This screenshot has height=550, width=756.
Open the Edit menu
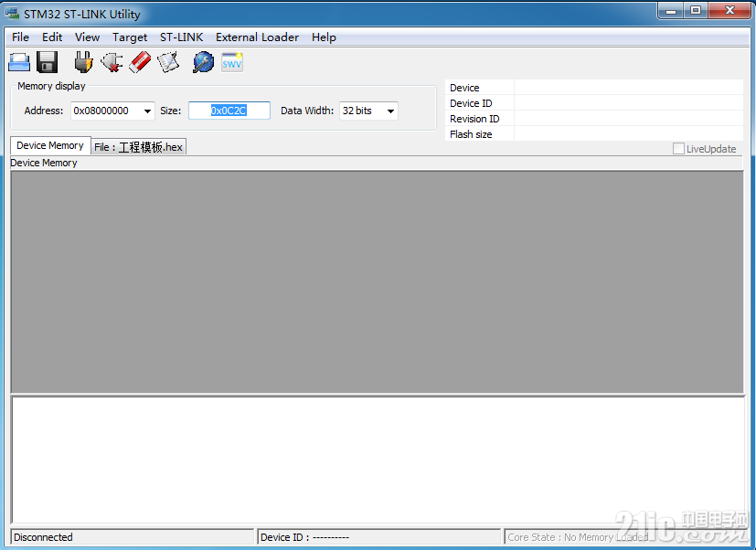point(52,37)
